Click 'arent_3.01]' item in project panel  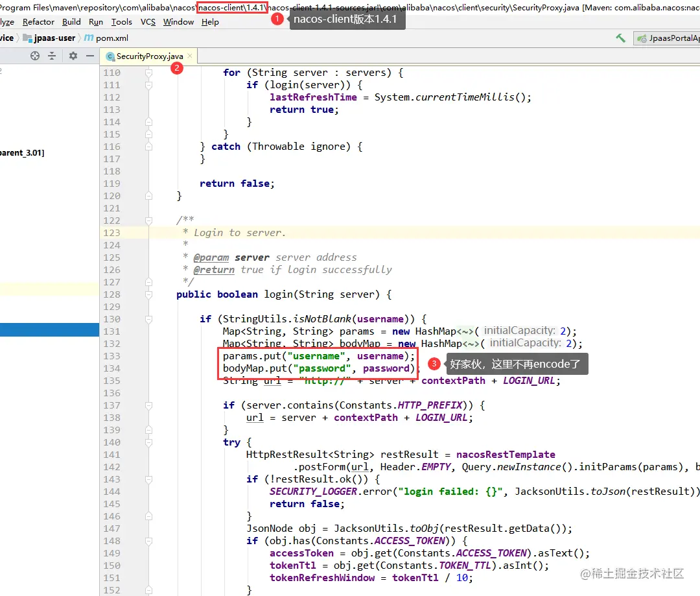[22, 153]
